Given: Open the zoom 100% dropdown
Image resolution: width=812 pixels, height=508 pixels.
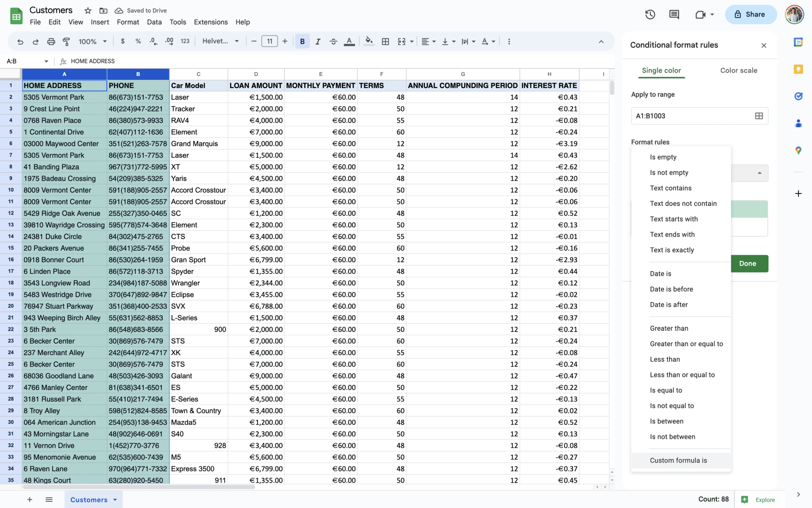Looking at the screenshot, I should pos(92,41).
